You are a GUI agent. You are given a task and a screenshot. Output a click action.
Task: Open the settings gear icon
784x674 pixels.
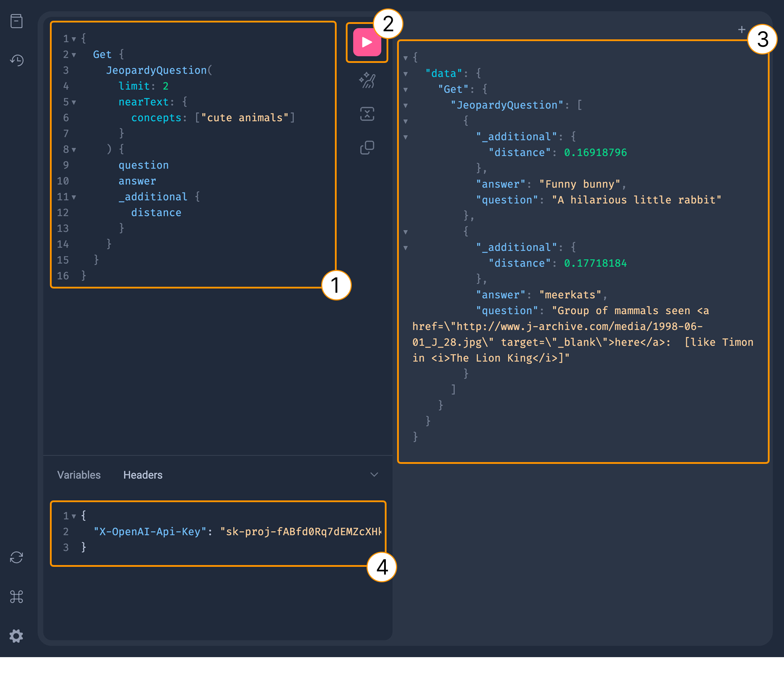[x=16, y=636]
